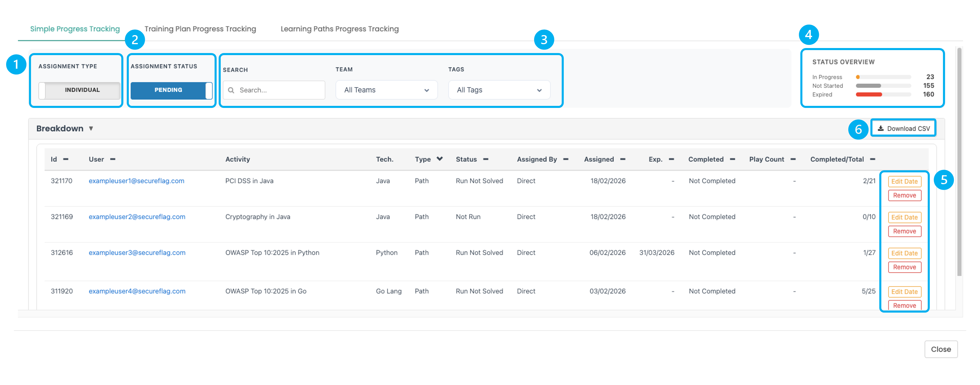Click Completed/Total column sort icon
Image resolution: width=980 pixels, height=385 pixels.
click(x=872, y=159)
